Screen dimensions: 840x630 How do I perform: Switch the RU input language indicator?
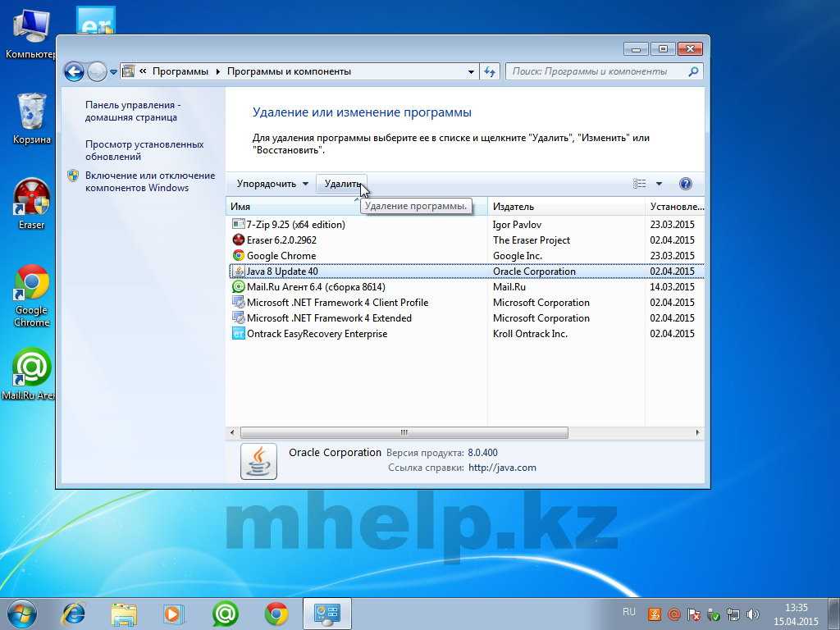[629, 612]
